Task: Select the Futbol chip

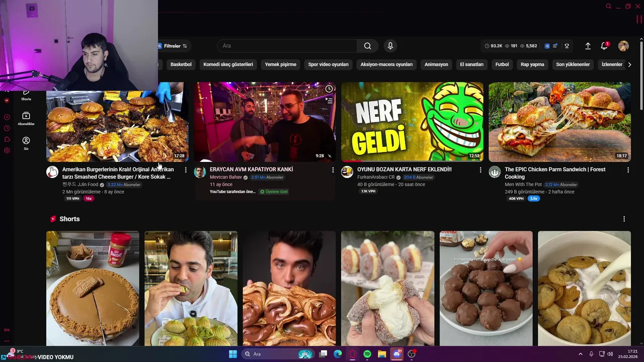Action: click(502, 64)
